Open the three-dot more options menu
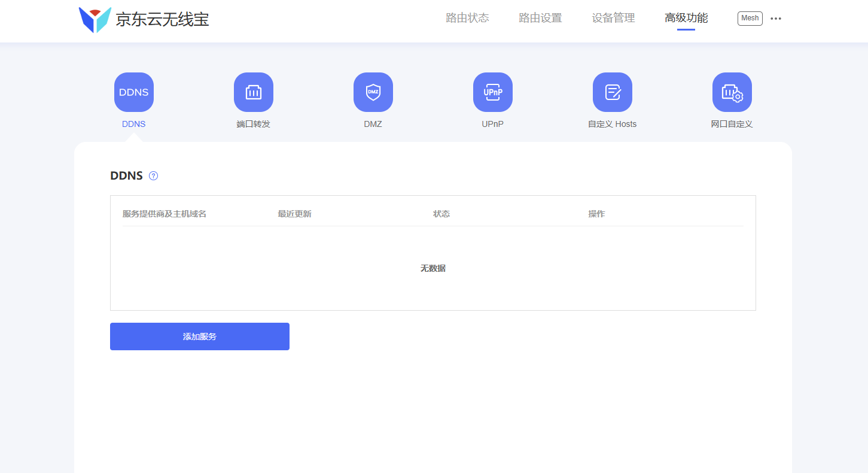 tap(776, 19)
